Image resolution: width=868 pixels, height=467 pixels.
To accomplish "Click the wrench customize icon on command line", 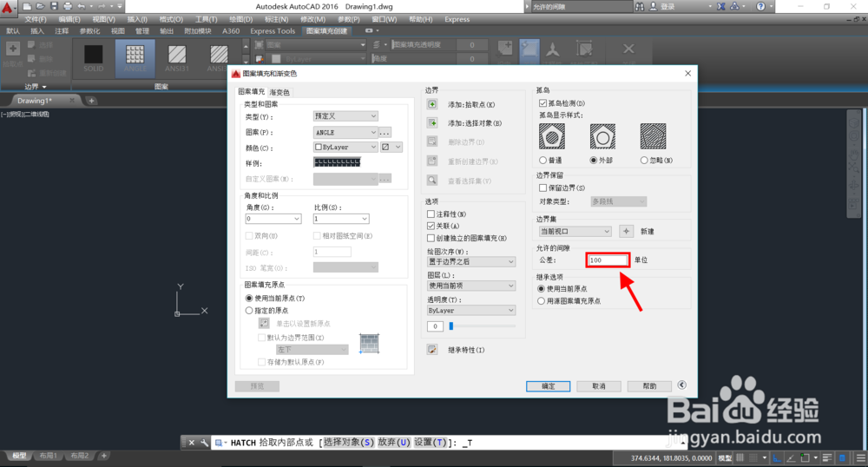I will 204,443.
